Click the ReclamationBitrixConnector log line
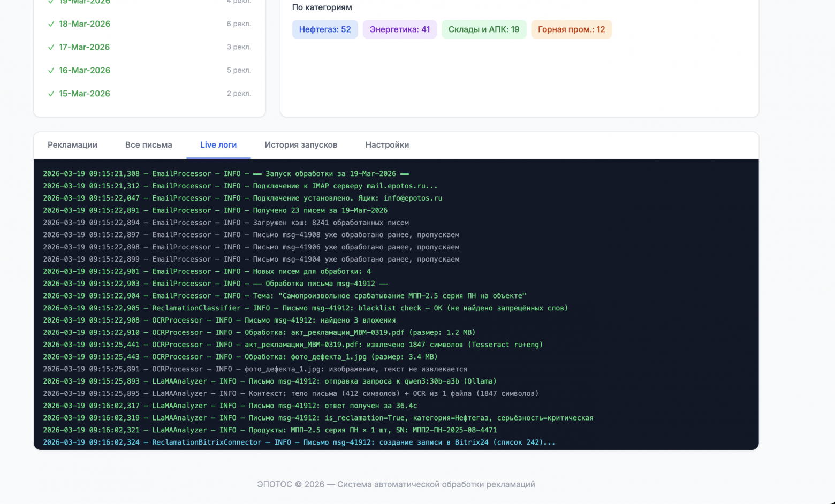 tap(299, 442)
